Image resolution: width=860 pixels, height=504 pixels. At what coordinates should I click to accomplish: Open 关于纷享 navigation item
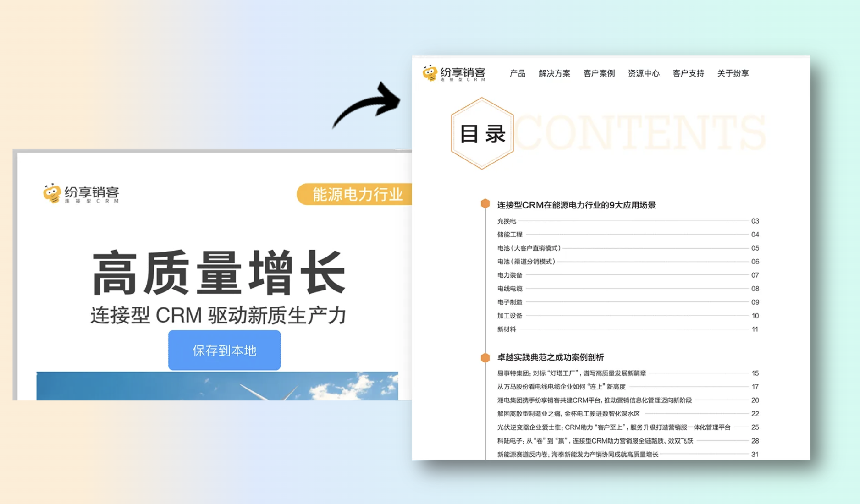pyautogui.click(x=733, y=73)
